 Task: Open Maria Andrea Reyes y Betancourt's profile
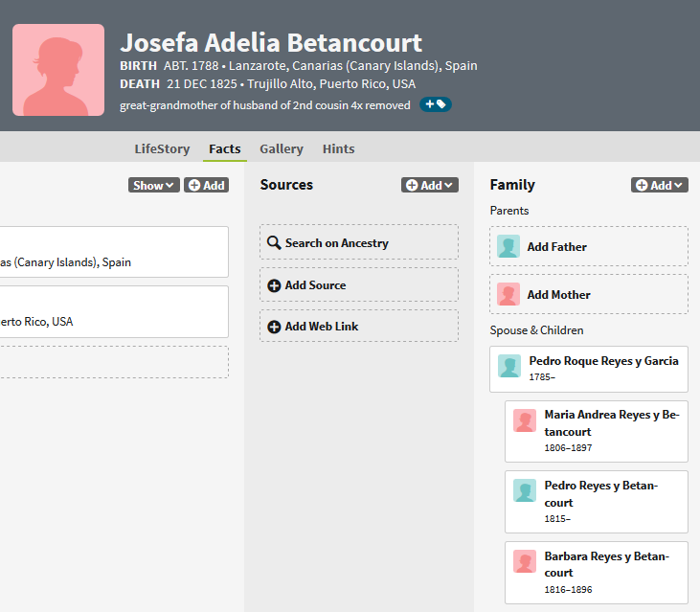[610, 422]
